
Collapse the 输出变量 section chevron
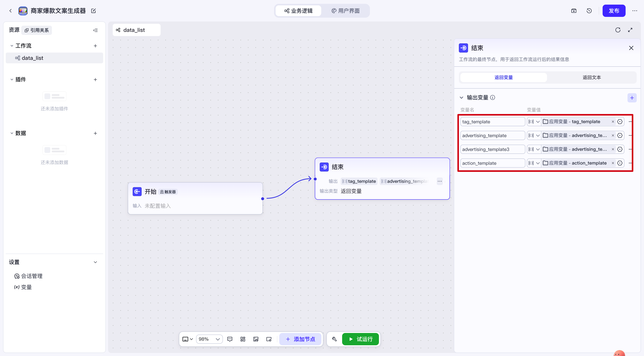[461, 98]
